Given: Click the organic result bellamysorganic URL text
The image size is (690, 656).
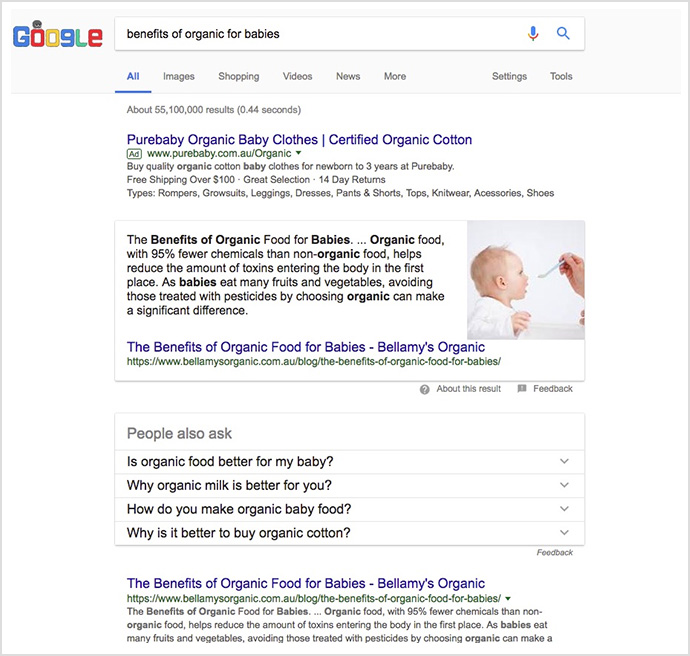Looking at the screenshot, I should pyautogui.click(x=314, y=598).
